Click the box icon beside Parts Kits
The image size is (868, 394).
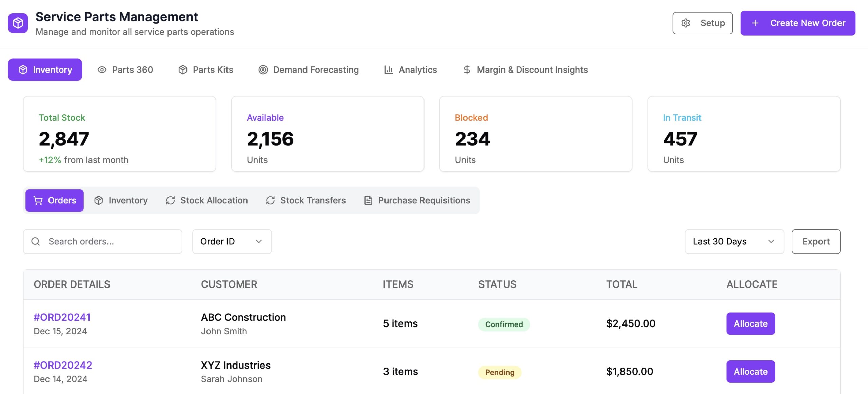pyautogui.click(x=183, y=70)
